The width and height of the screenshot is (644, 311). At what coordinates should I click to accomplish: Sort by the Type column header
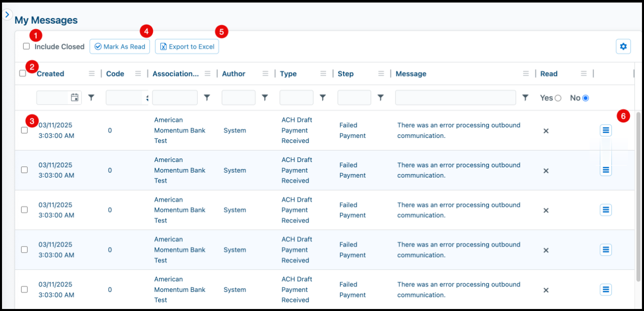[x=288, y=73]
